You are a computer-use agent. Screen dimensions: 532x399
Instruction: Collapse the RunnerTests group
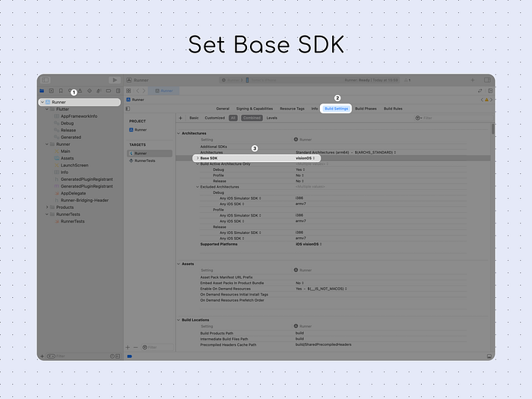[x=47, y=214]
